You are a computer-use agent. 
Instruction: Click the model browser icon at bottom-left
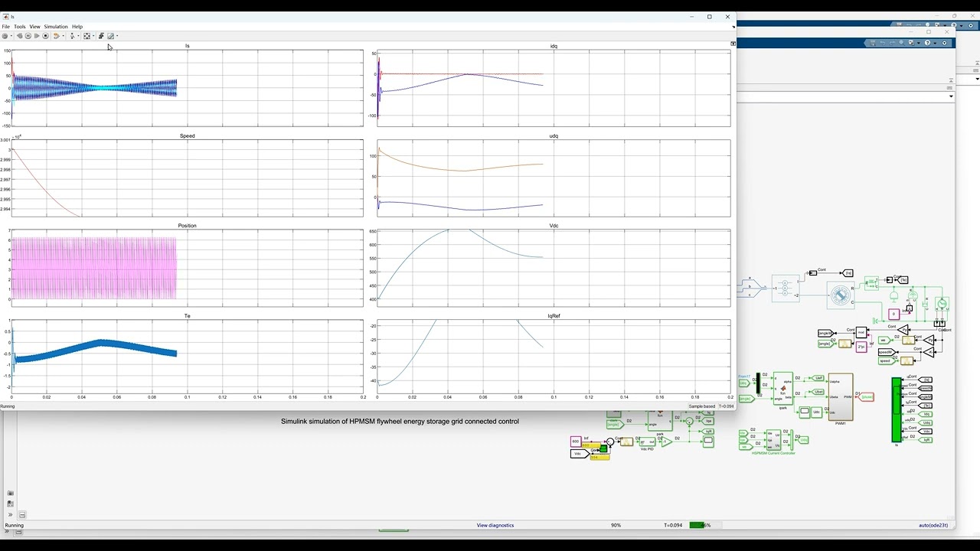22,514
